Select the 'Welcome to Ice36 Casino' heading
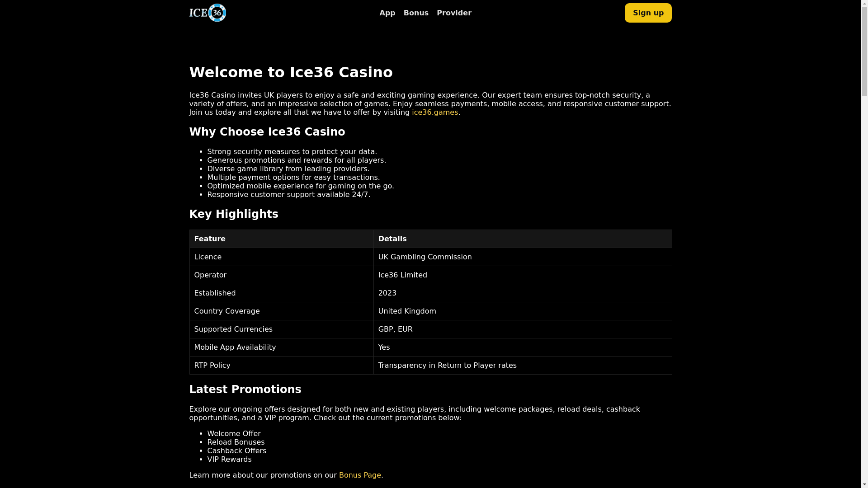The height and width of the screenshot is (488, 868). (291, 72)
